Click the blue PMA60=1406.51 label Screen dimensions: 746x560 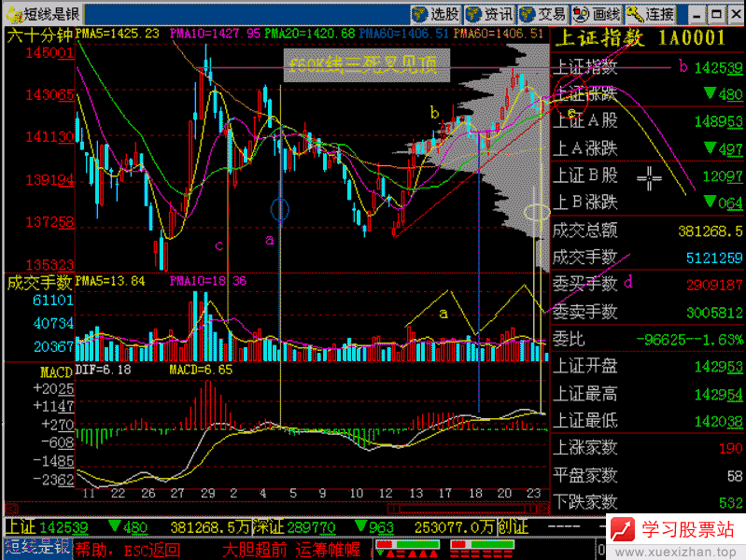(403, 34)
